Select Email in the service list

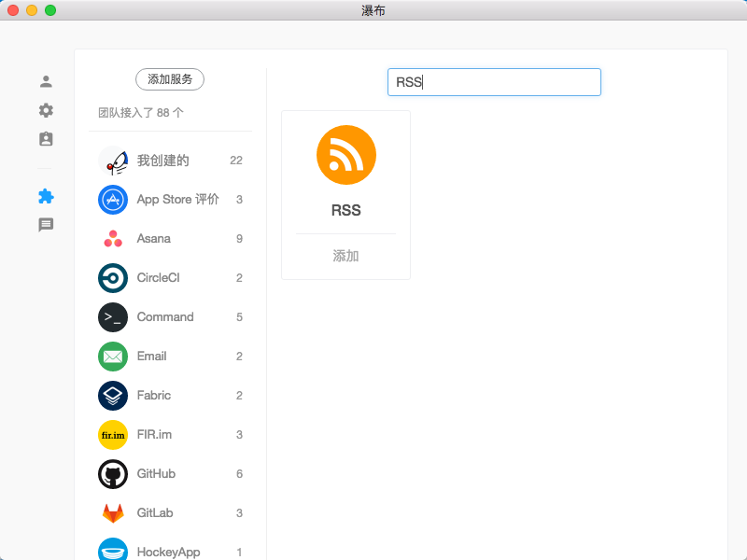point(170,357)
